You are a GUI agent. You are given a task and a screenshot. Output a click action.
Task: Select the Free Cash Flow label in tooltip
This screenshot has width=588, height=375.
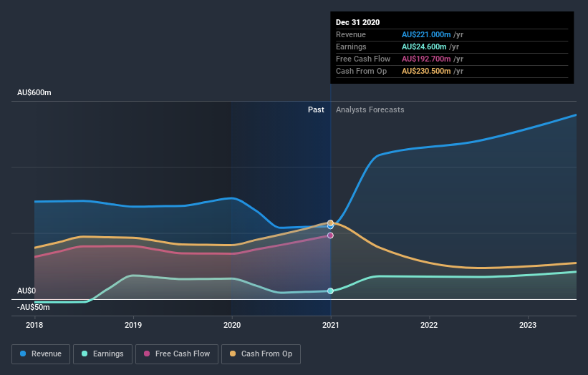point(363,59)
